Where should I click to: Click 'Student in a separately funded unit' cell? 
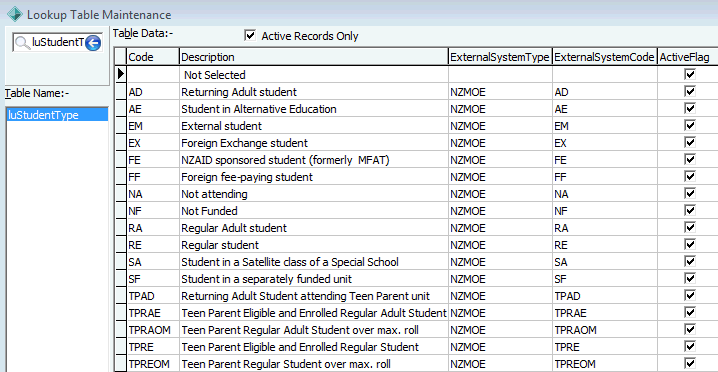coord(313,279)
